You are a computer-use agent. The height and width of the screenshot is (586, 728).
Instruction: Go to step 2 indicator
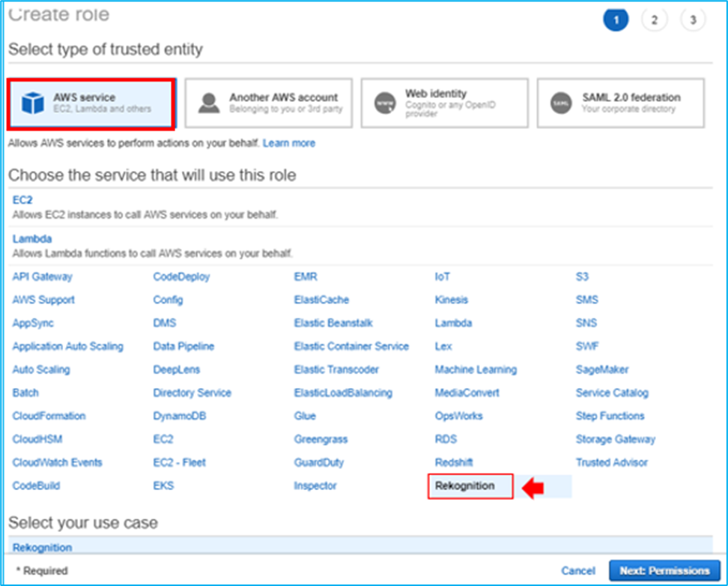(x=654, y=20)
